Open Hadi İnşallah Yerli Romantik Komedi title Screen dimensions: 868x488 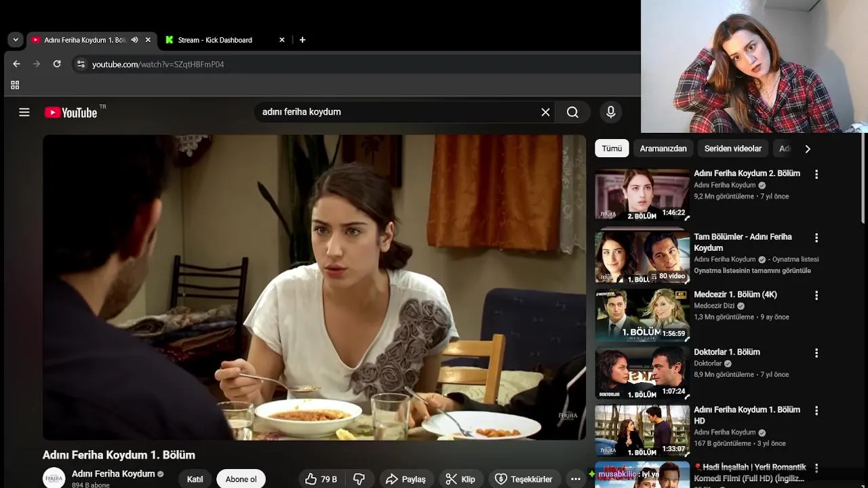click(750, 472)
